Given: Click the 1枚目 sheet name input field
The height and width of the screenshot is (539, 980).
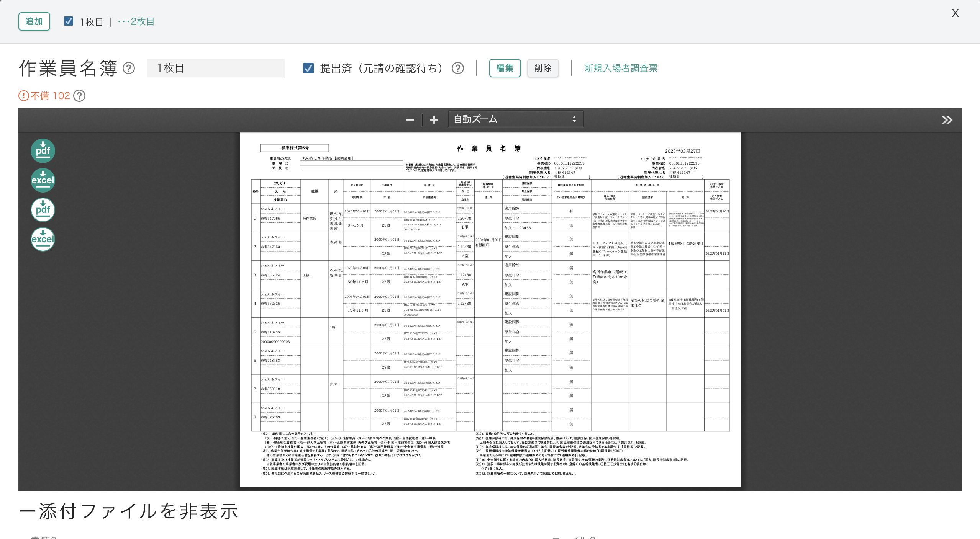Looking at the screenshot, I should 216,68.
